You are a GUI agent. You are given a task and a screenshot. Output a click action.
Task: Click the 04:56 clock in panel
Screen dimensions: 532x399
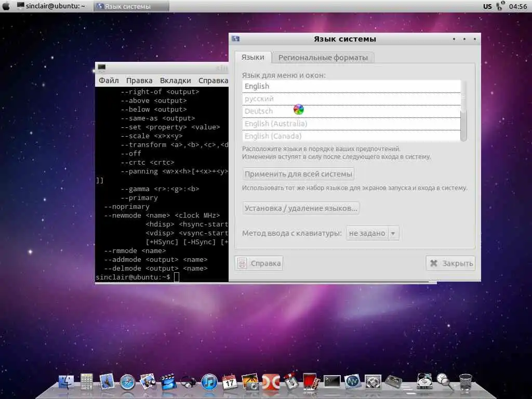pos(518,6)
